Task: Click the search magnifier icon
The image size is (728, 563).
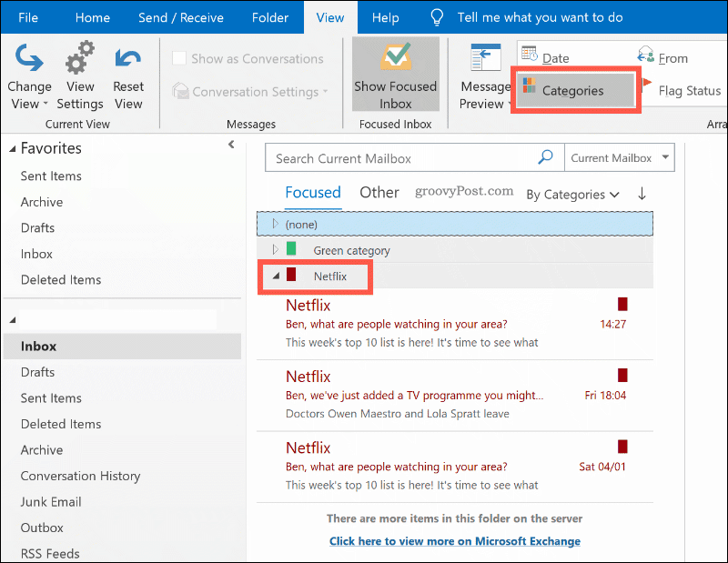Action: click(x=544, y=157)
